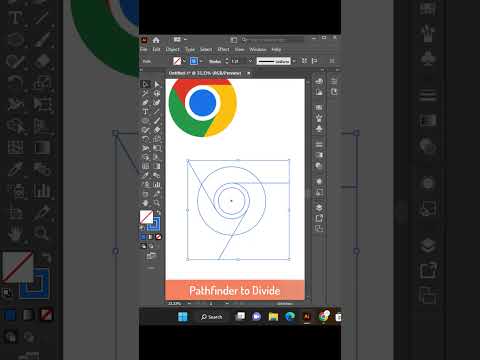This screenshot has height=360, width=480.
Task: Open the Asset Export panel icon
Action: tap(319, 218)
